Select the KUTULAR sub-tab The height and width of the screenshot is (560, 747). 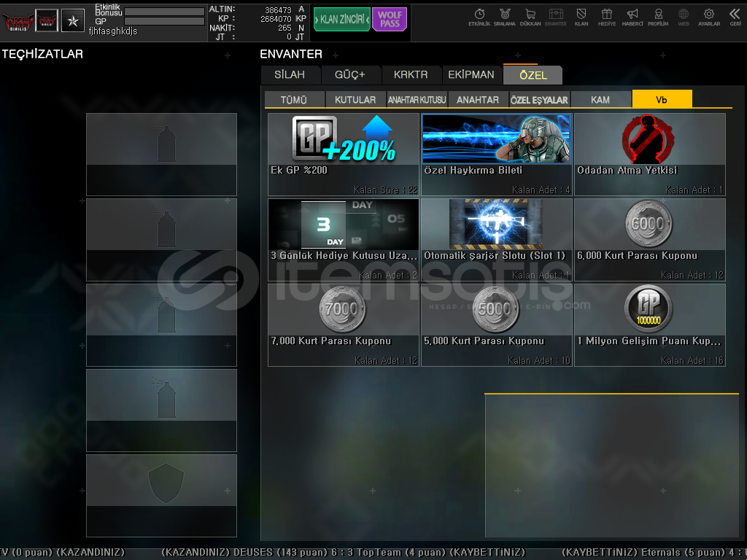[x=355, y=99]
